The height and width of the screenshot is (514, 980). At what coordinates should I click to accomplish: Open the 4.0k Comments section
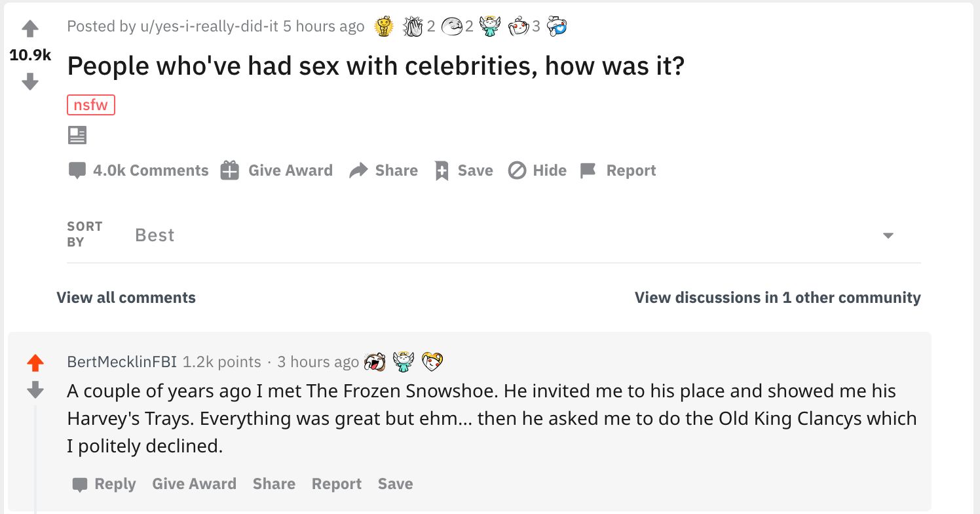tap(138, 170)
